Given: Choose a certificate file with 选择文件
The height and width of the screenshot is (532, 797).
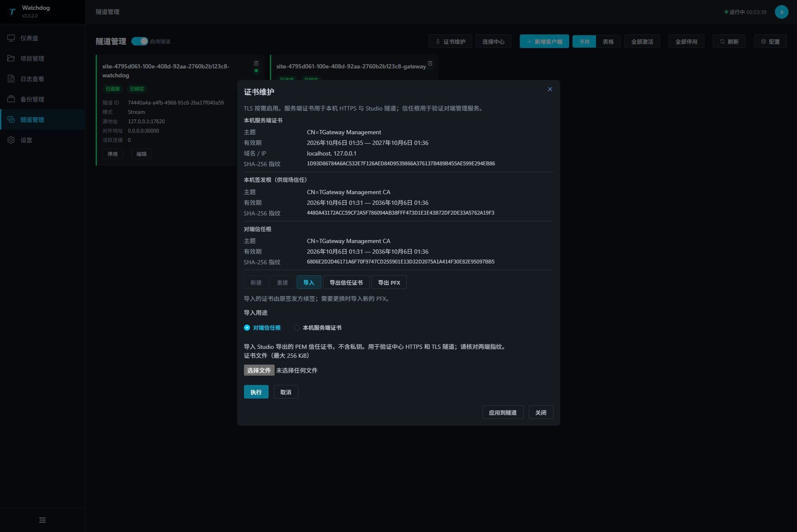Looking at the screenshot, I should tap(259, 371).
